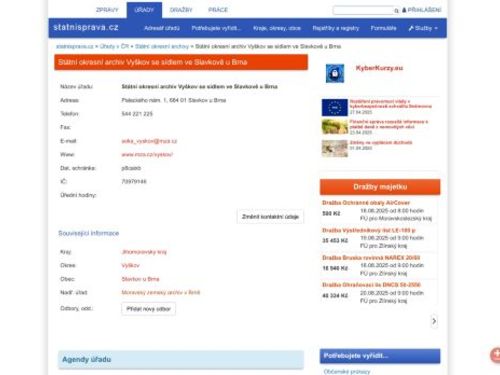Viewport: 500px width, 375px height.
Task: Switch to the Dražby tab
Action: 181,10
